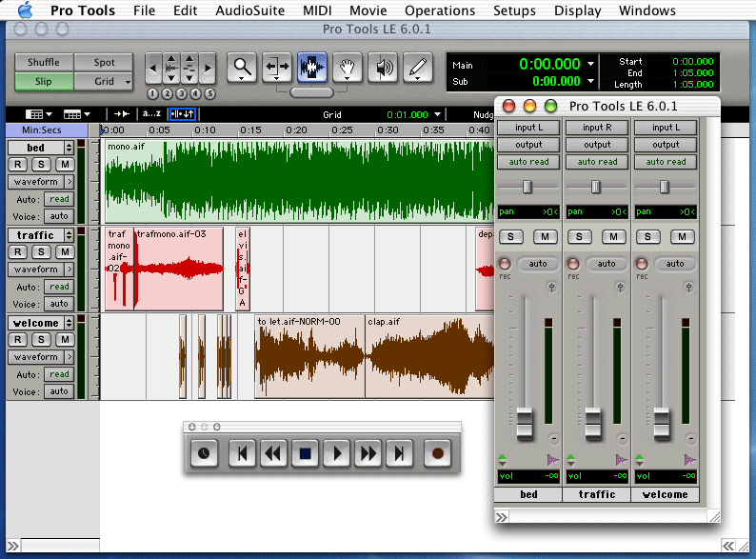The height and width of the screenshot is (559, 756).
Task: Recall zoom preset 5
Action: point(209,93)
